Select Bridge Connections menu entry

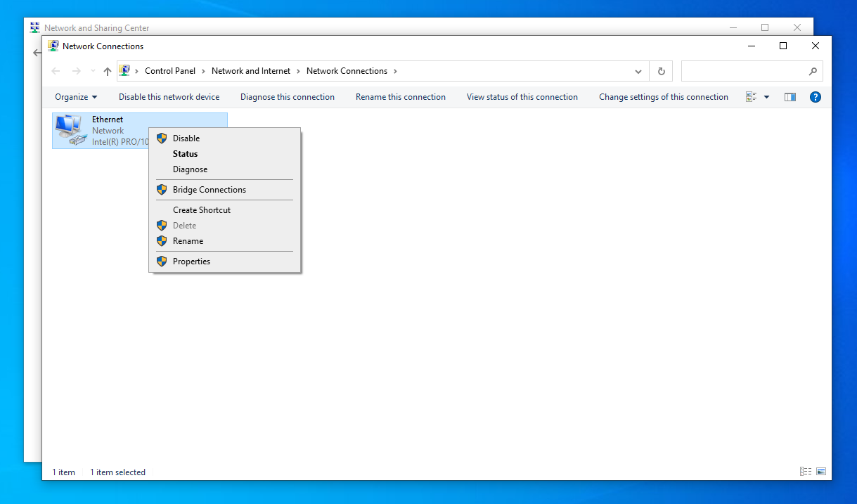pyautogui.click(x=209, y=190)
